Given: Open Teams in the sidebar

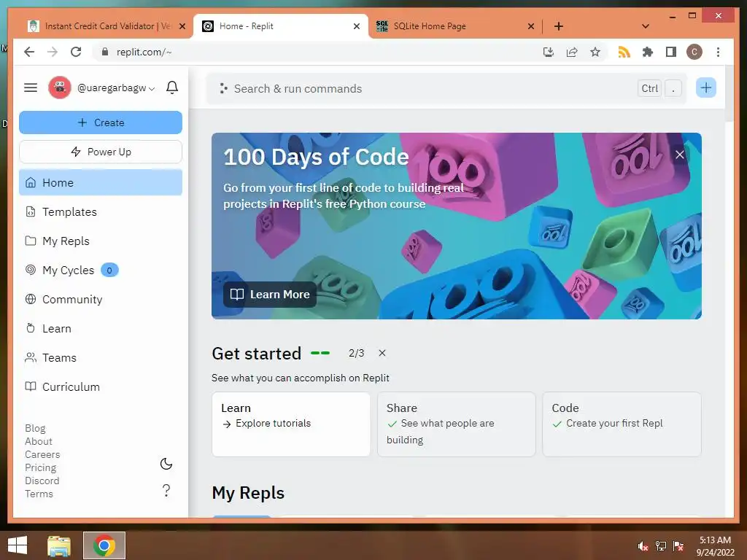Looking at the screenshot, I should click(x=101, y=357).
